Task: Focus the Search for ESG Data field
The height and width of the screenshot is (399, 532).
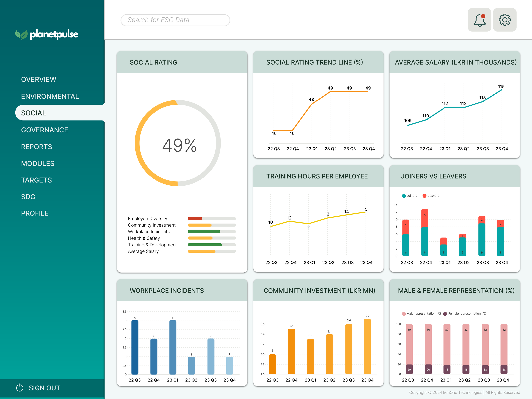Action: pos(175,20)
